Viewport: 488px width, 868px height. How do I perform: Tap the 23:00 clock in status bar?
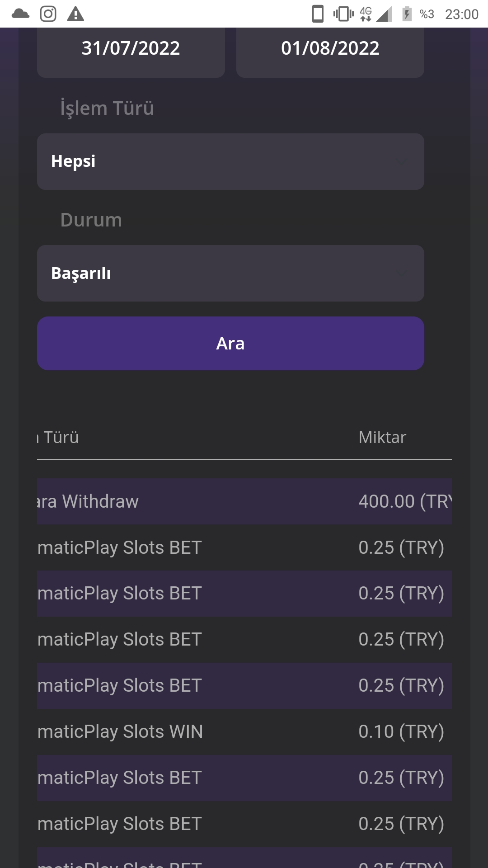[x=461, y=14]
